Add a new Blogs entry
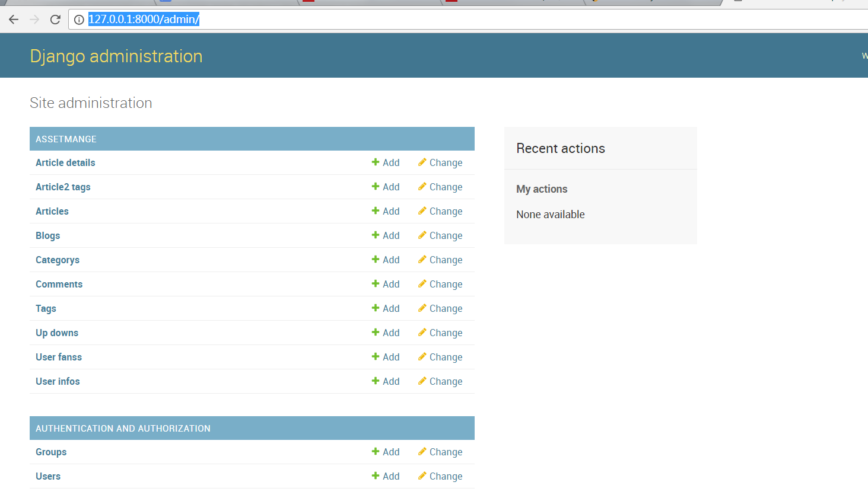 tap(386, 235)
